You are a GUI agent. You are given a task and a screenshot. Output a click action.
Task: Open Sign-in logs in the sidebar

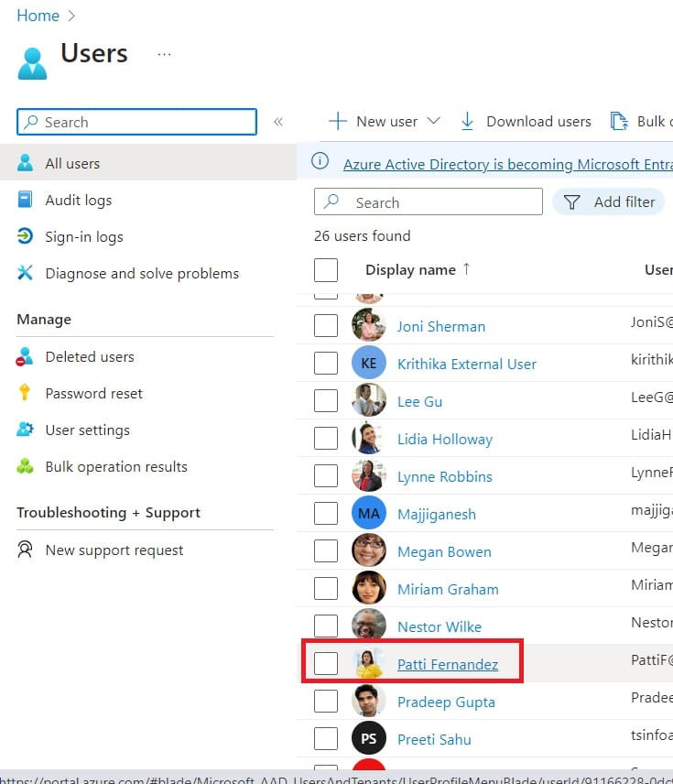tap(84, 237)
